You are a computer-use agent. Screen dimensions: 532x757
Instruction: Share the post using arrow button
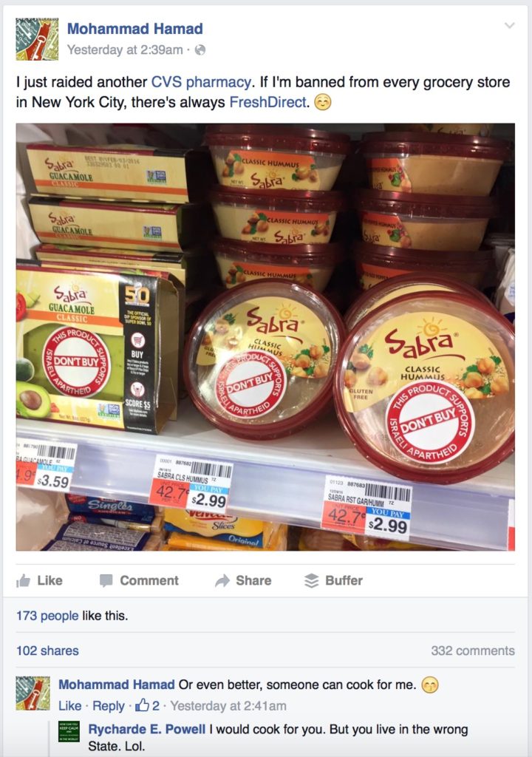(x=243, y=580)
